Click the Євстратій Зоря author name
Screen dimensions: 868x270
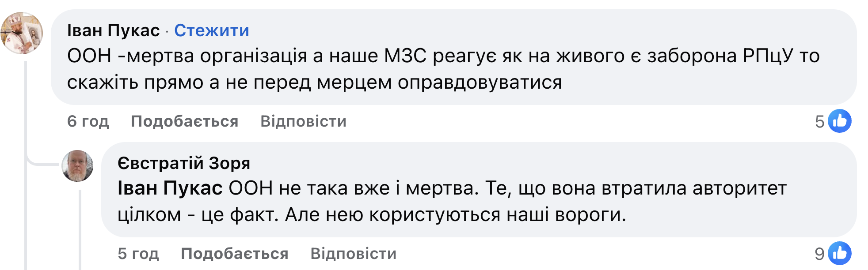[x=184, y=163]
